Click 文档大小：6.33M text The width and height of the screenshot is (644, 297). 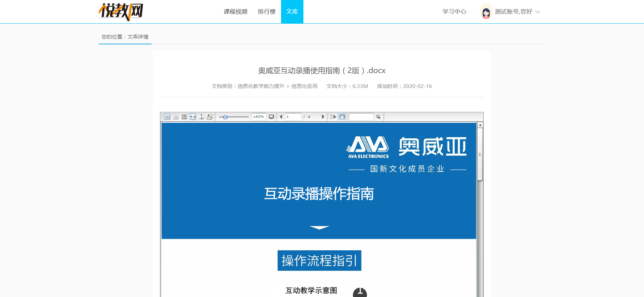tap(347, 86)
